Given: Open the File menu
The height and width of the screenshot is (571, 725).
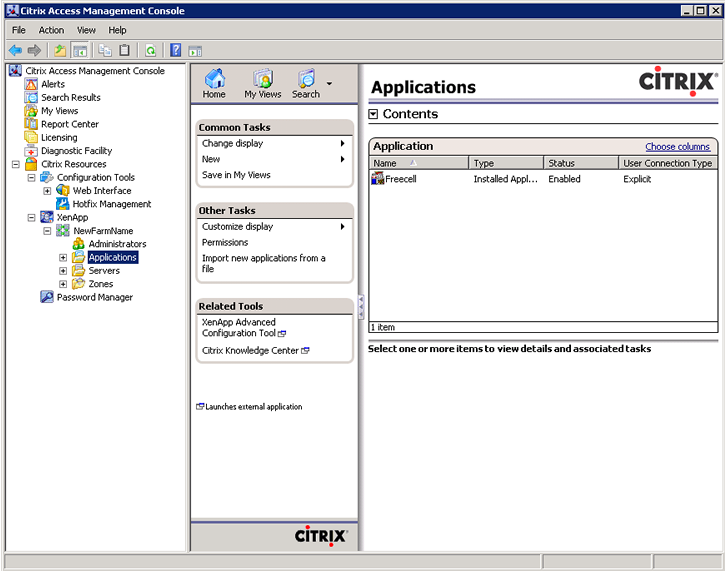Looking at the screenshot, I should [18, 30].
